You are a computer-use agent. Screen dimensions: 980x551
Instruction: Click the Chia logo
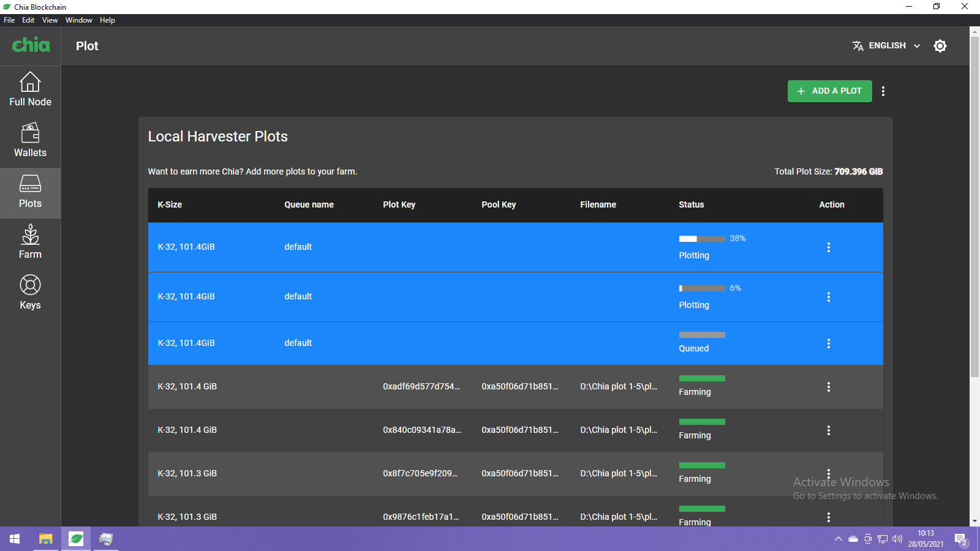(31, 45)
